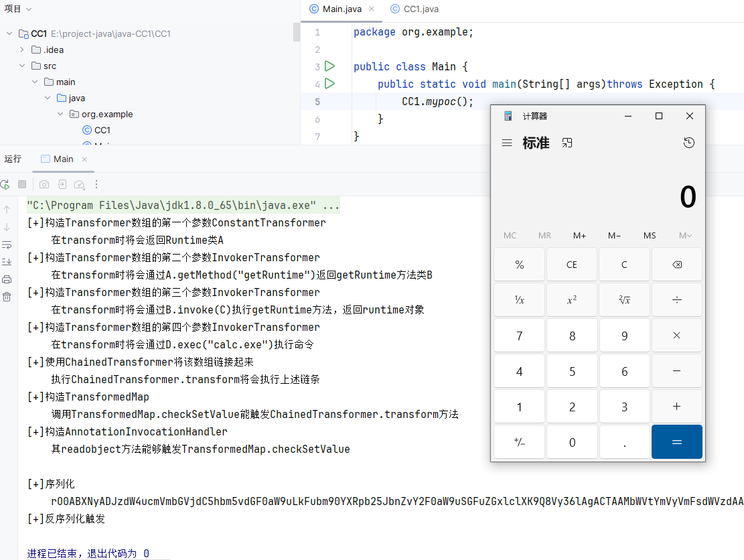Collapse the CC1 project root node
This screenshot has height=560, width=744.
pos(9,33)
